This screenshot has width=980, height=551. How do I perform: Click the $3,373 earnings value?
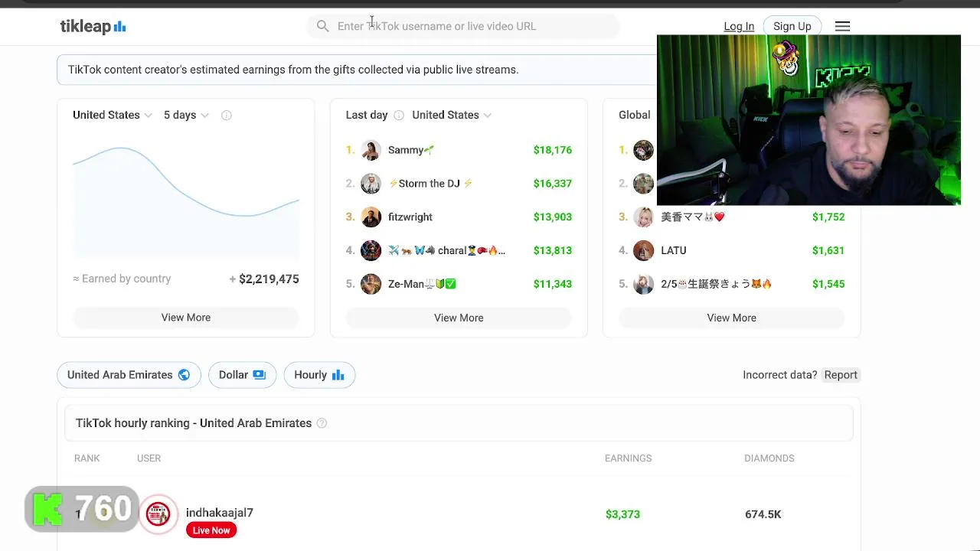point(622,514)
